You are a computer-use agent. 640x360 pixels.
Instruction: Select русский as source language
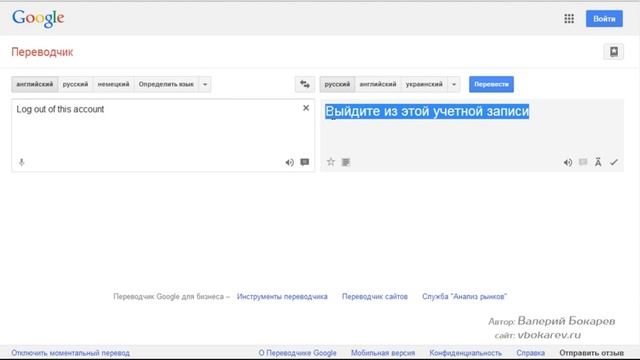[x=76, y=84]
